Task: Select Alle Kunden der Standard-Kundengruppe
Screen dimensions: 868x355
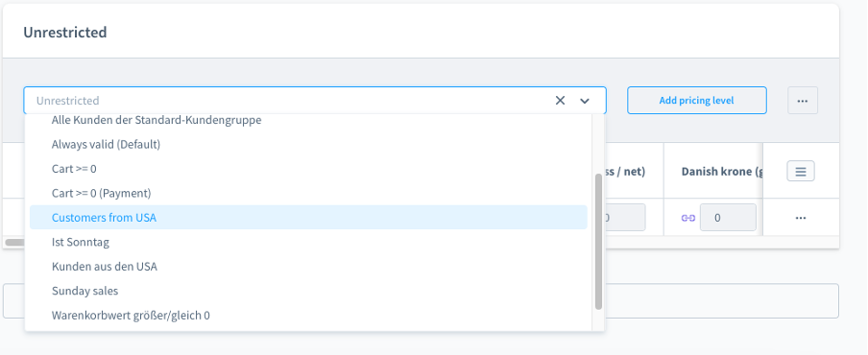Action: point(308,120)
